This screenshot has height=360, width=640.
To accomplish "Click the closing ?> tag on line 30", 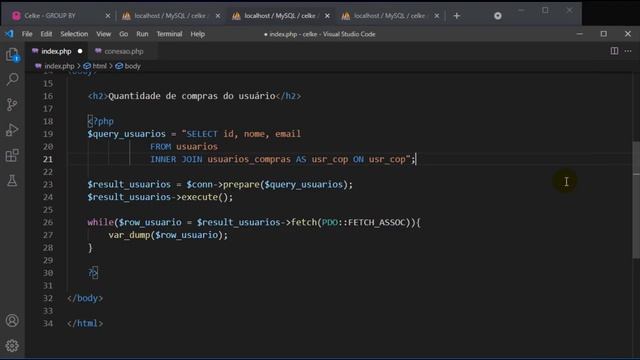I will (93, 273).
